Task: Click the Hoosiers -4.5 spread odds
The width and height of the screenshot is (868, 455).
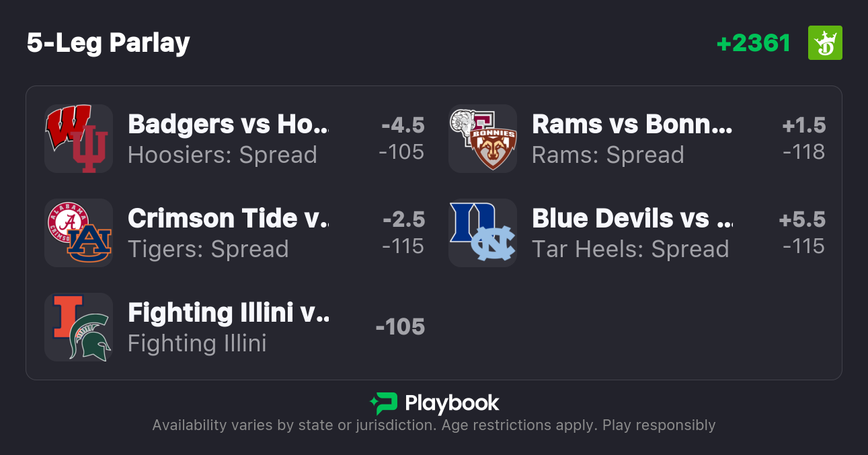Action: coord(402,139)
